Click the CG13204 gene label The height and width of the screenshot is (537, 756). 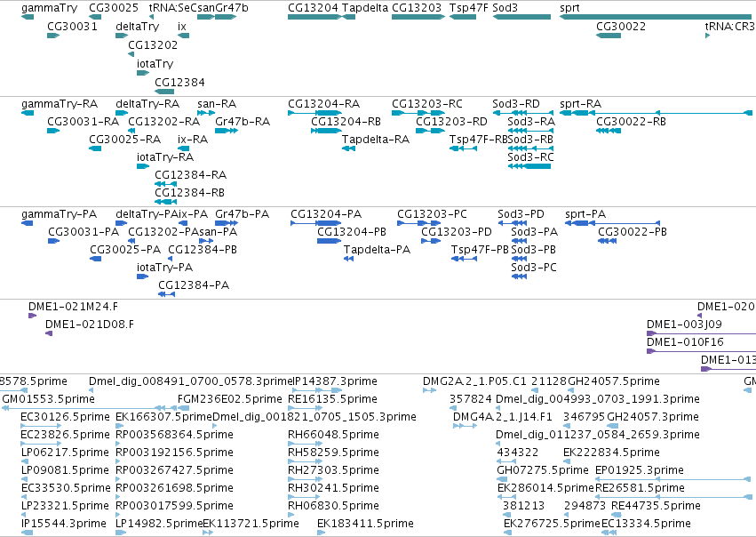(x=313, y=8)
